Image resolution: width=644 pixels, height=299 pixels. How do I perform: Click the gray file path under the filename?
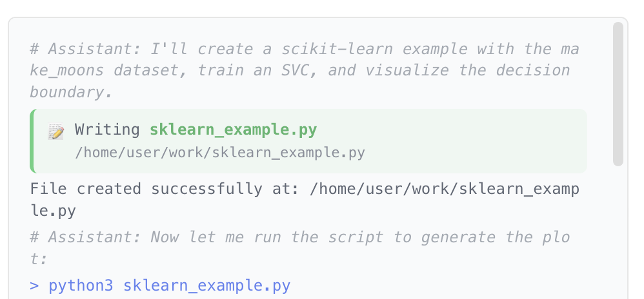[219, 153]
